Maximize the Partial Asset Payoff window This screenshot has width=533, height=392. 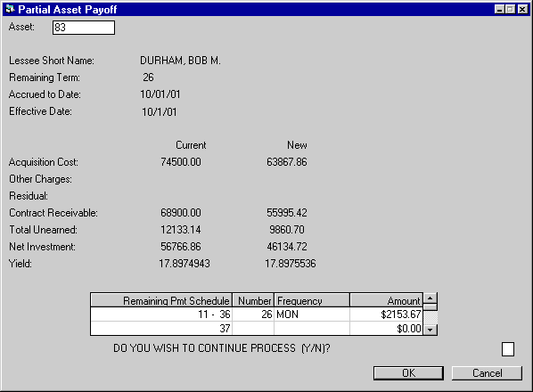tap(510, 9)
